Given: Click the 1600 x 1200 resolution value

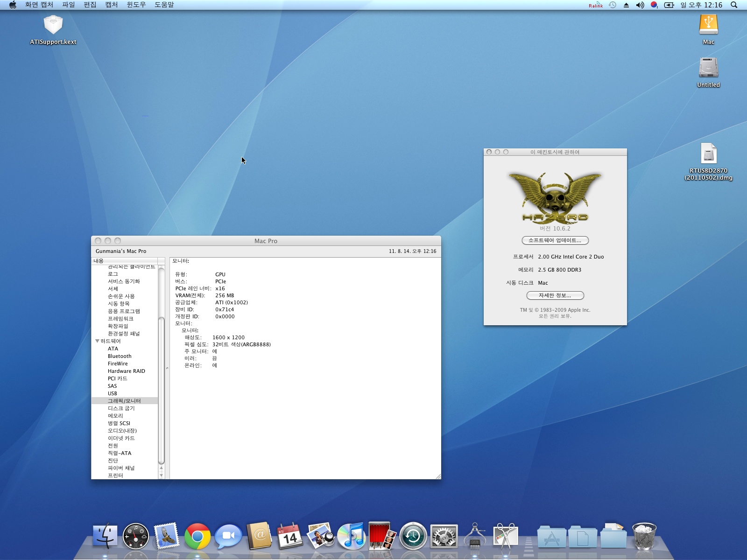Looking at the screenshot, I should 228,337.
